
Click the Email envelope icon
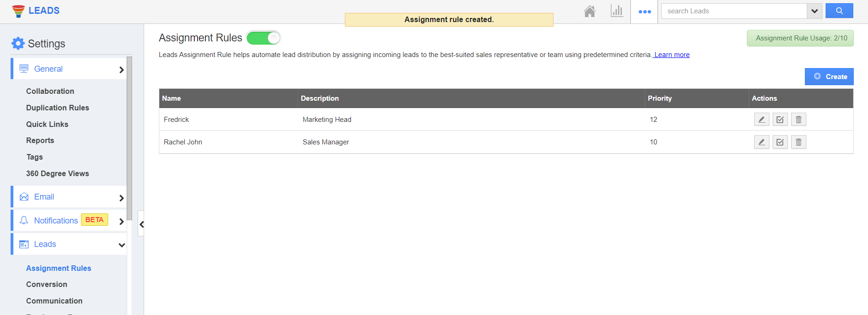click(24, 197)
